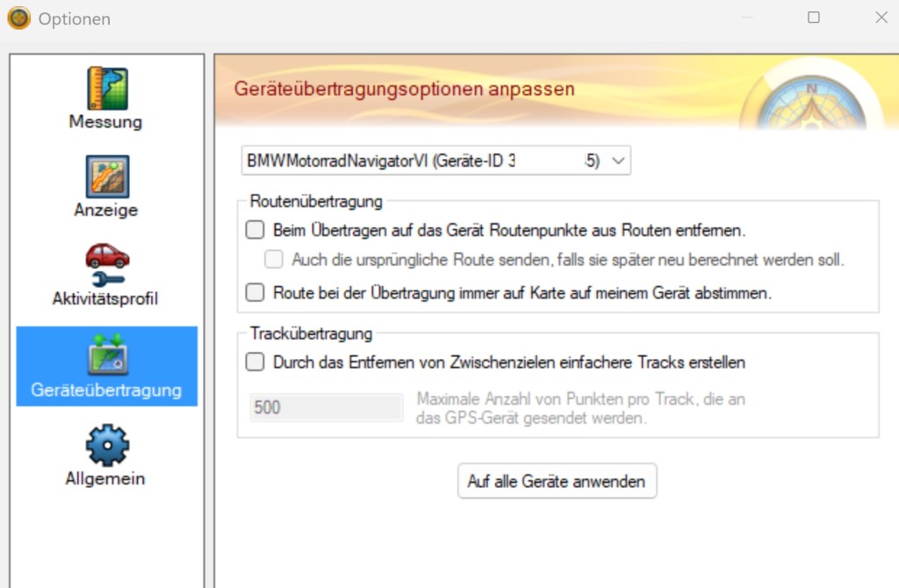Screen dimensions: 899x588
Task: Maximize the Optionen window
Action: coord(814,18)
